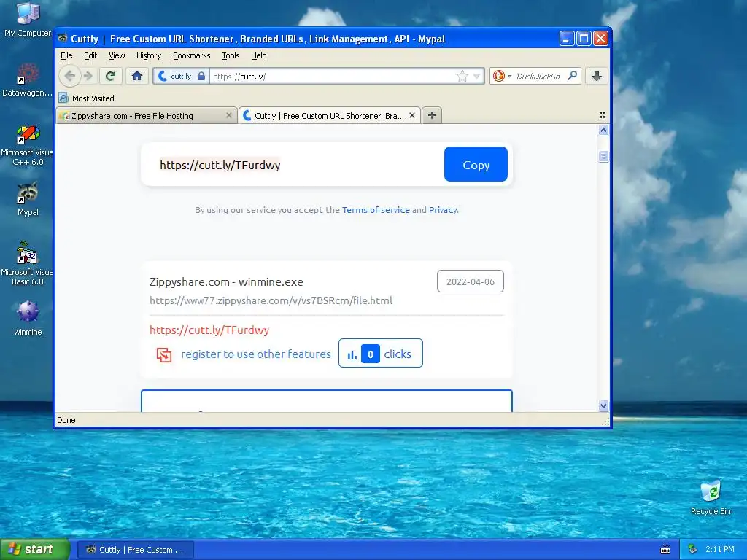Open the View menu
Screen dimensions: 747x560
coord(117,55)
